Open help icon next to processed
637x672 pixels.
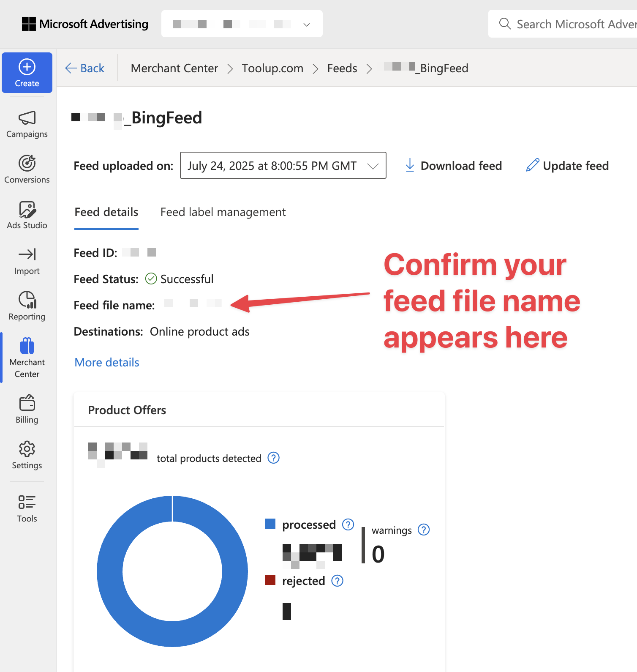(x=348, y=524)
